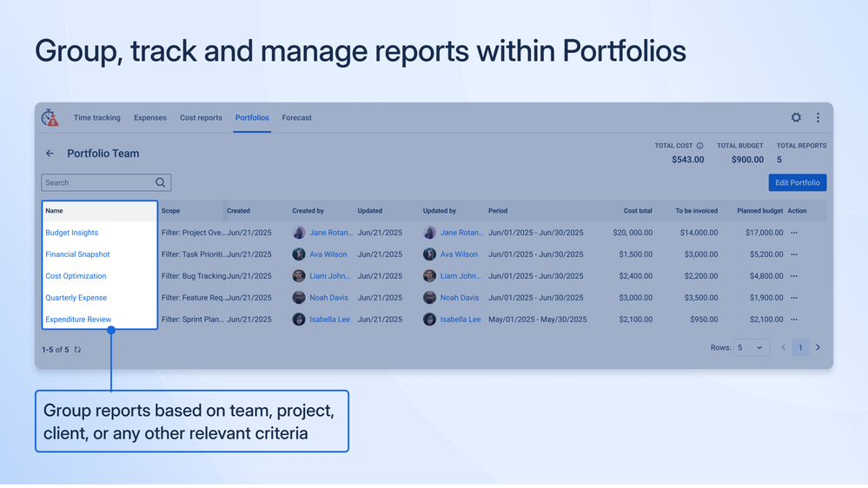This screenshot has height=488, width=868.
Task: Switch to the Time tracking tab
Action: point(96,118)
